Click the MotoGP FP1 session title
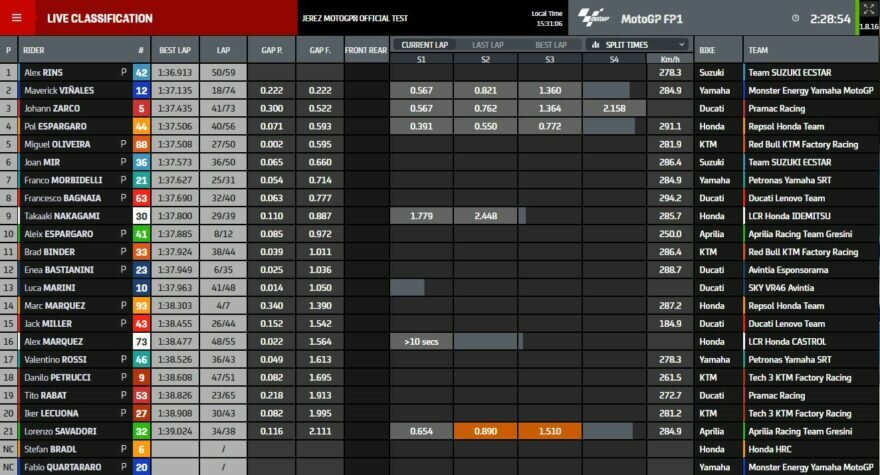The width and height of the screenshot is (880, 475). pos(652,19)
